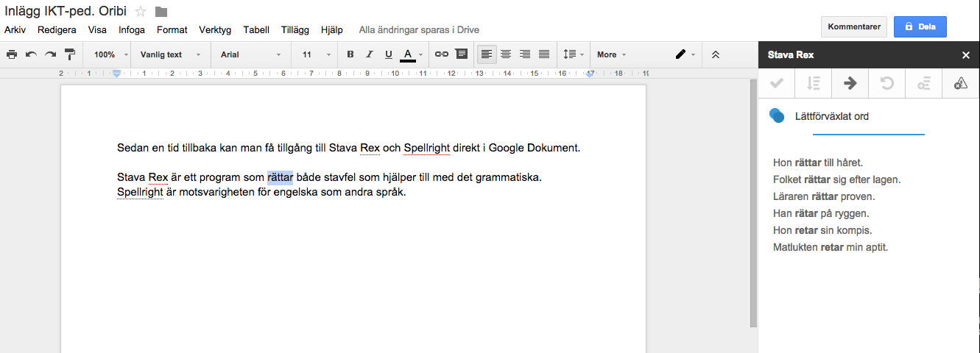Star the document with the star icon
The width and height of the screenshot is (980, 353).
tap(141, 11)
